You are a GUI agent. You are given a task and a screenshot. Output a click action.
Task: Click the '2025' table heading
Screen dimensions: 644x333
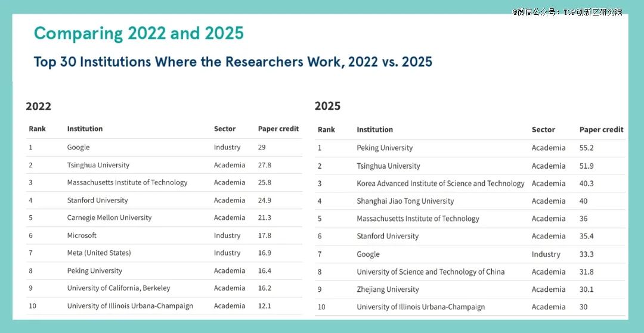(x=328, y=106)
